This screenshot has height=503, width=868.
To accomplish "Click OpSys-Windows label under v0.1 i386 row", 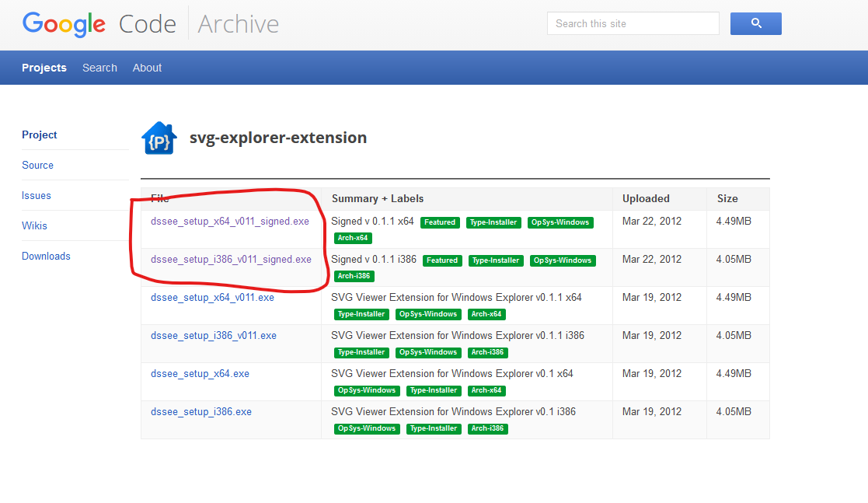I will tap(367, 429).
